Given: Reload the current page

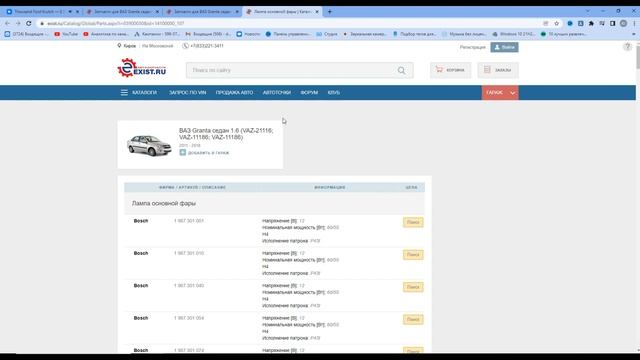Looking at the screenshot, I should click(29, 23).
